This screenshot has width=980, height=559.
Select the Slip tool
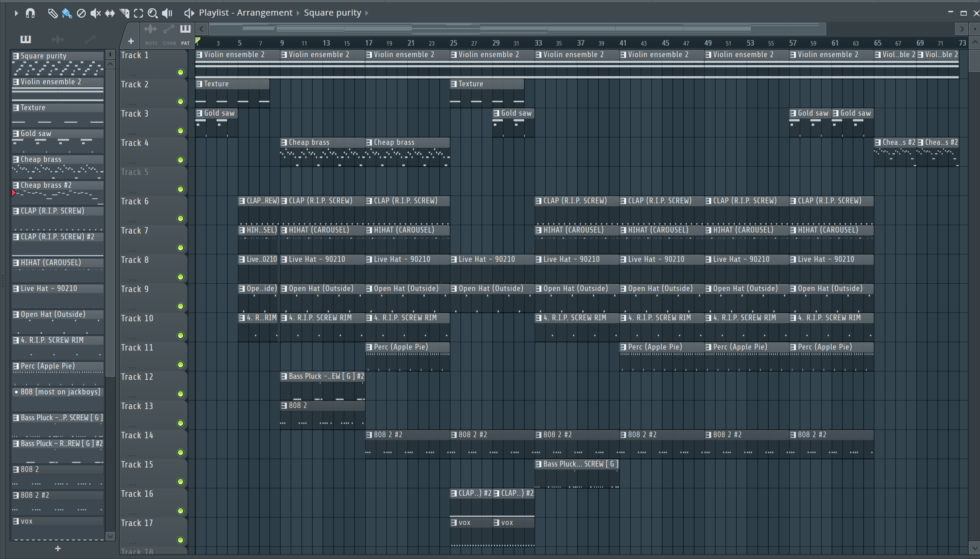pos(110,14)
